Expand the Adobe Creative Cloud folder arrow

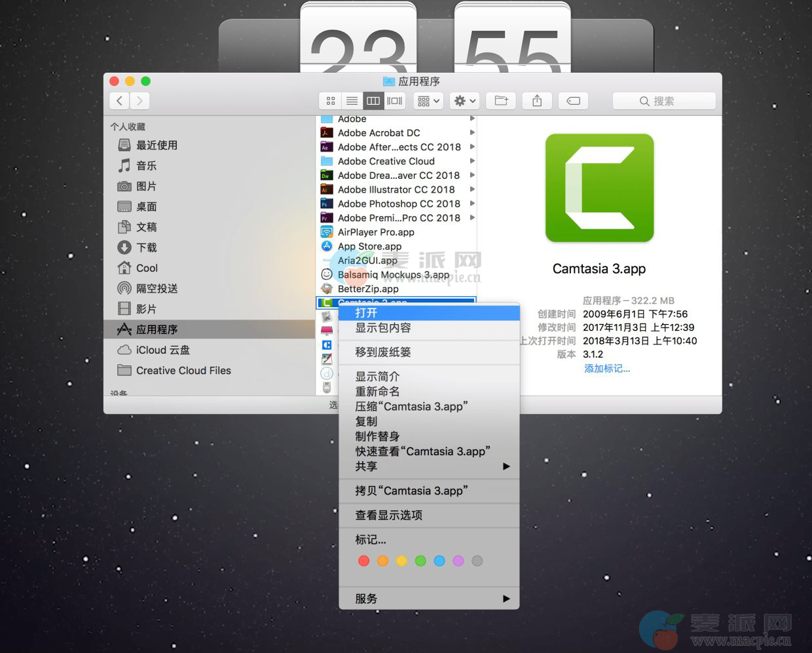(x=472, y=161)
